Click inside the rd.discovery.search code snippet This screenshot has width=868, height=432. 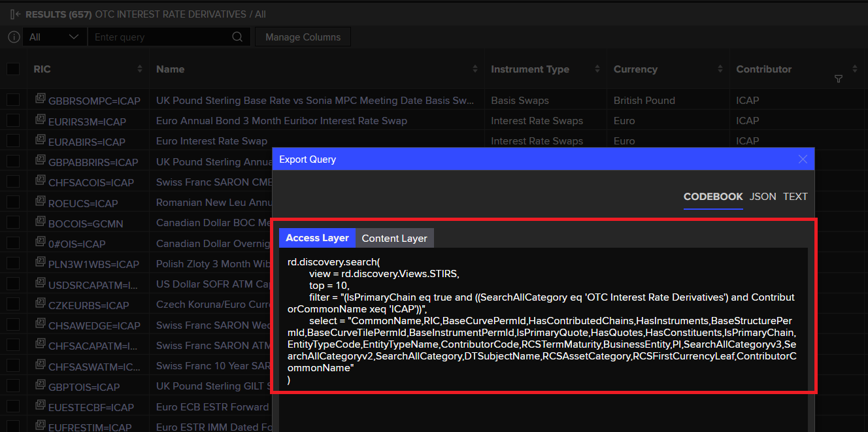click(x=544, y=320)
